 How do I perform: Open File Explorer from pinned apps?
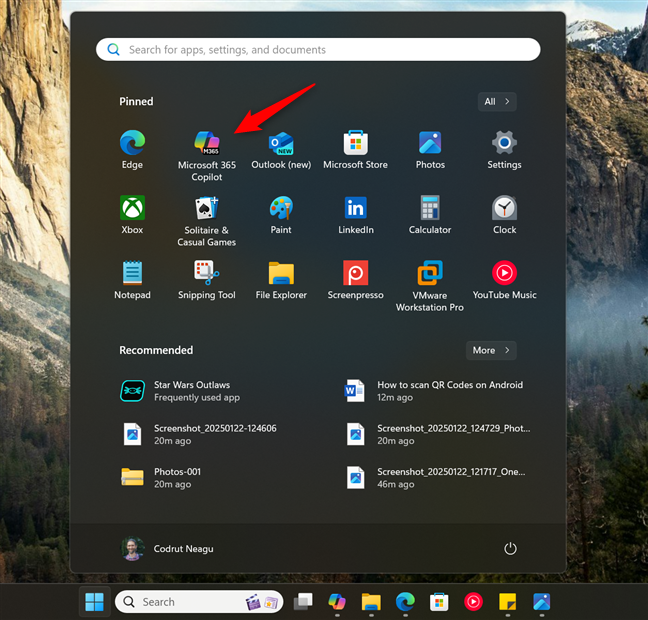coord(281,280)
